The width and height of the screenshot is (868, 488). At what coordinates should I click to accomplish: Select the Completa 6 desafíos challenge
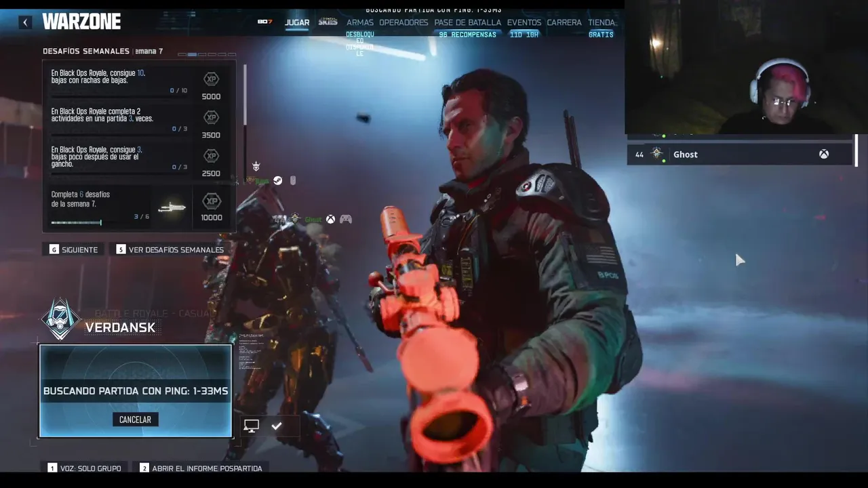pos(139,206)
